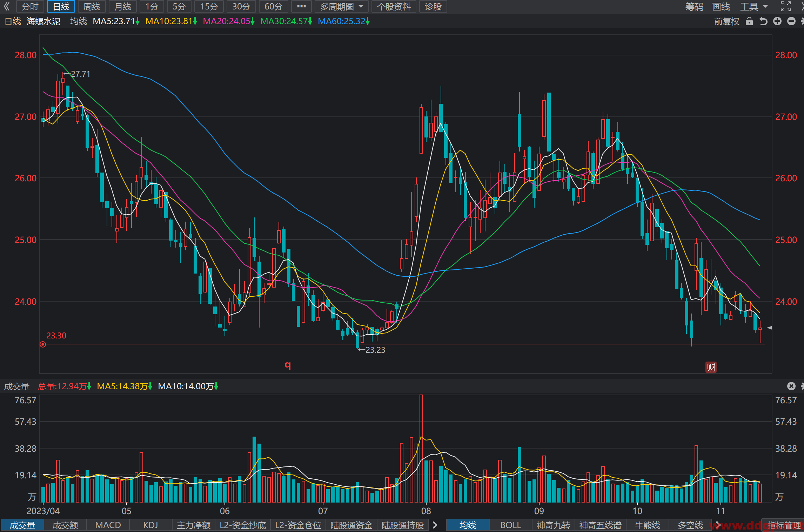Click the 23.30 price line handle
The width and height of the screenshot is (804, 532).
coord(43,344)
